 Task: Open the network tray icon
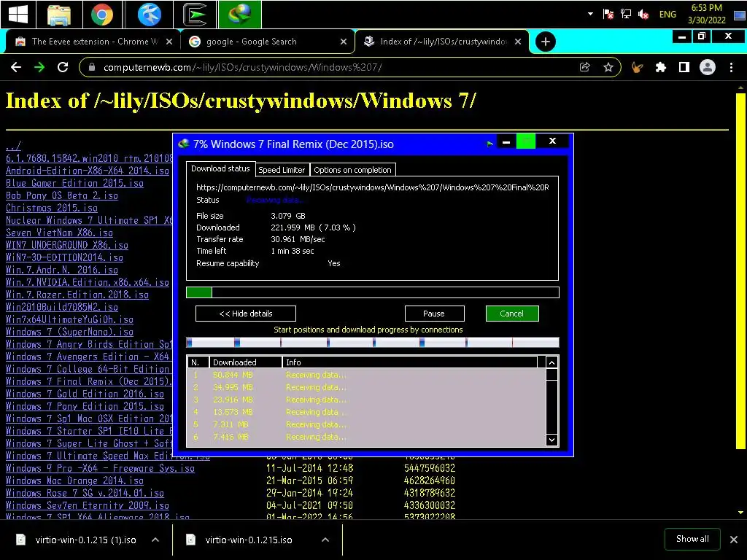coord(625,14)
